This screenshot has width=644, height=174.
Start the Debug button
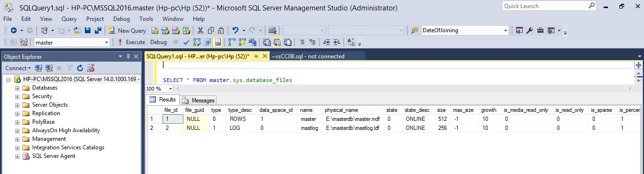point(159,42)
